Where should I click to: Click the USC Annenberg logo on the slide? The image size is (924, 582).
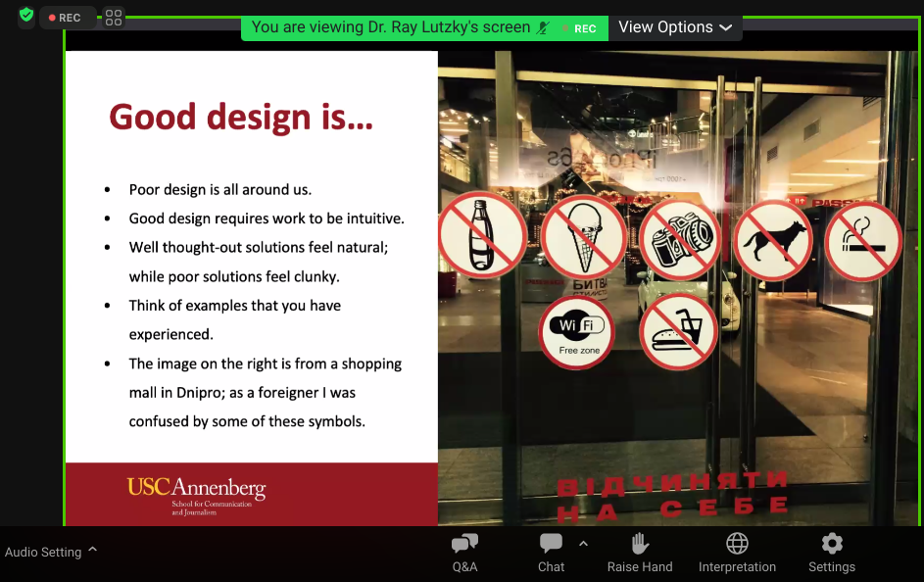(x=196, y=495)
